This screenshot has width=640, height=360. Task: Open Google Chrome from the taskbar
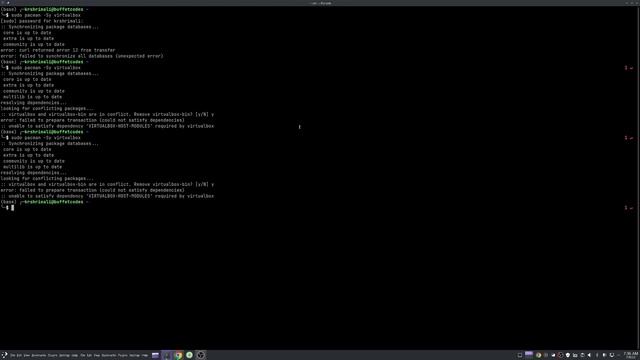178,355
